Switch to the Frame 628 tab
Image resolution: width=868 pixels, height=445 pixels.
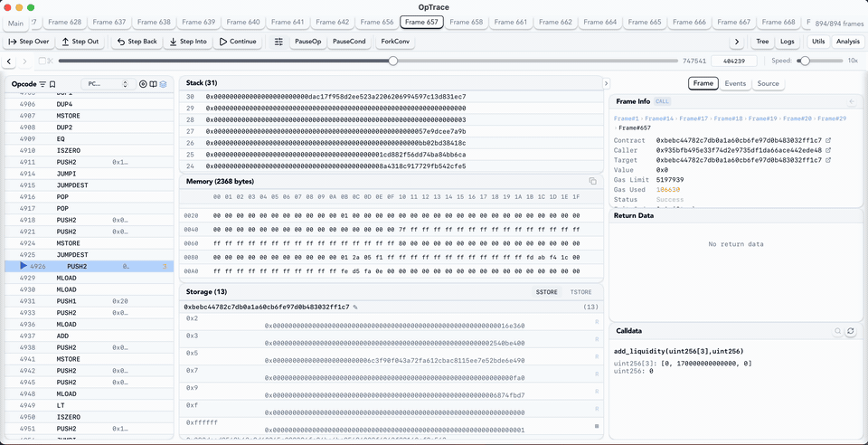tap(64, 22)
